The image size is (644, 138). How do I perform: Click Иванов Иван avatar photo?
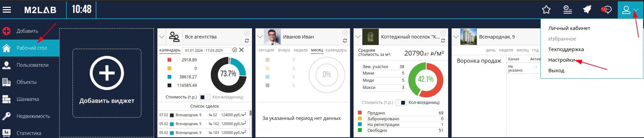tap(272, 37)
